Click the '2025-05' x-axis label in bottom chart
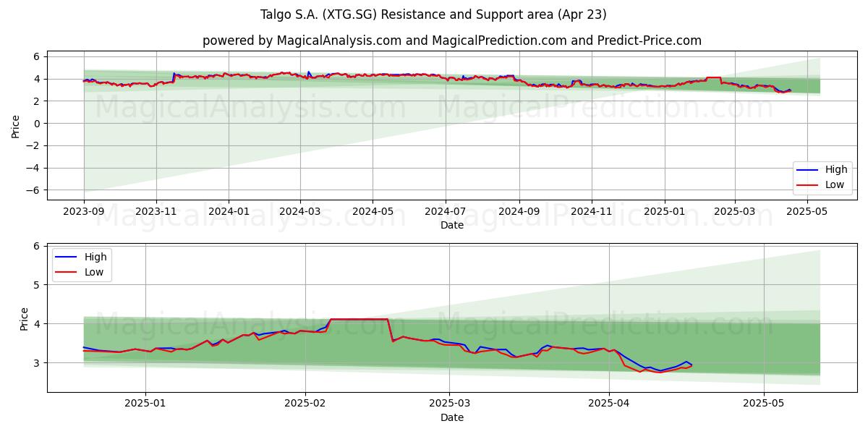 (x=764, y=404)
